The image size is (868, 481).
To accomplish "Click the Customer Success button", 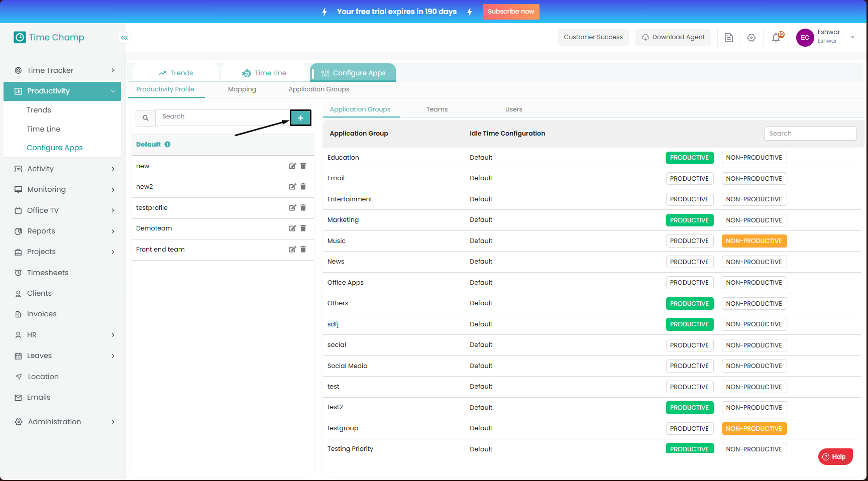I will [x=593, y=37].
